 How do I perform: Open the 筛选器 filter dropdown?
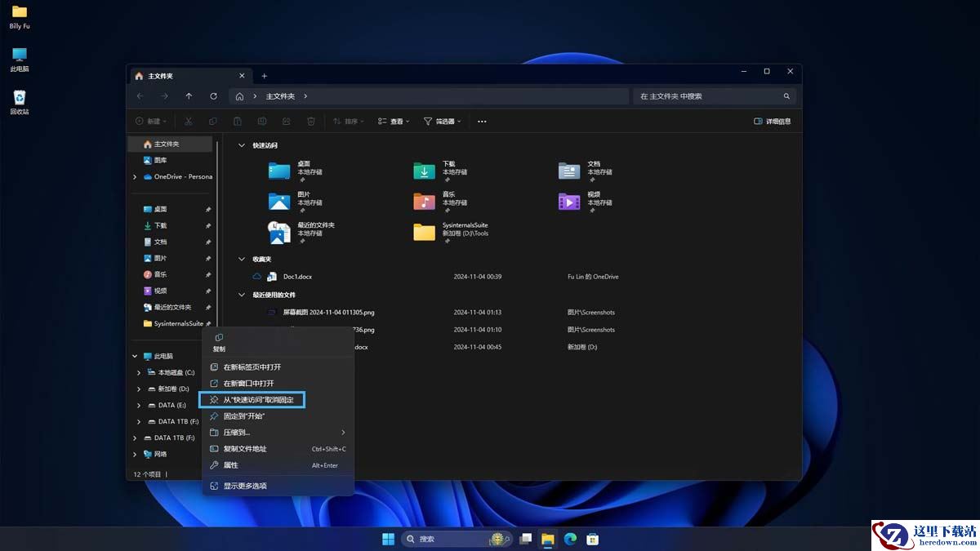point(442,122)
